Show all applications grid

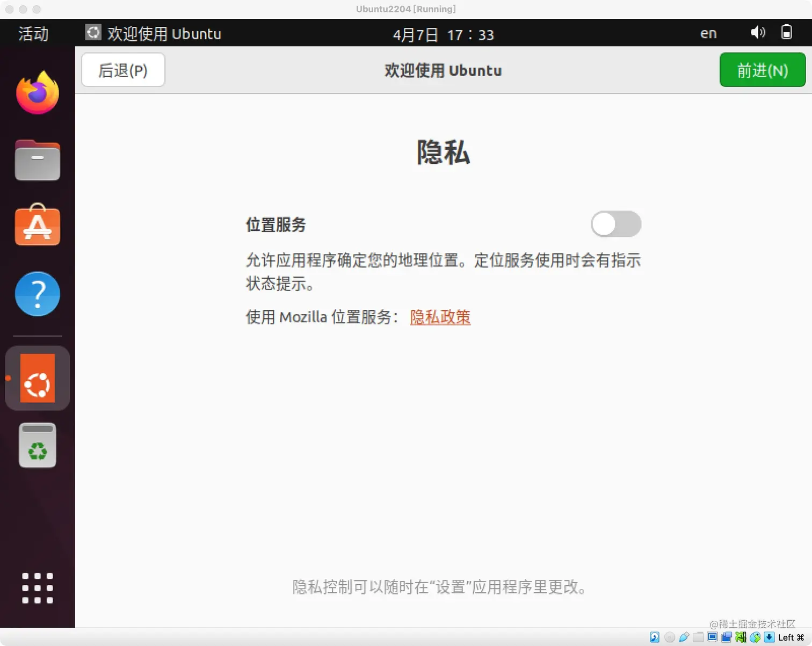click(38, 588)
